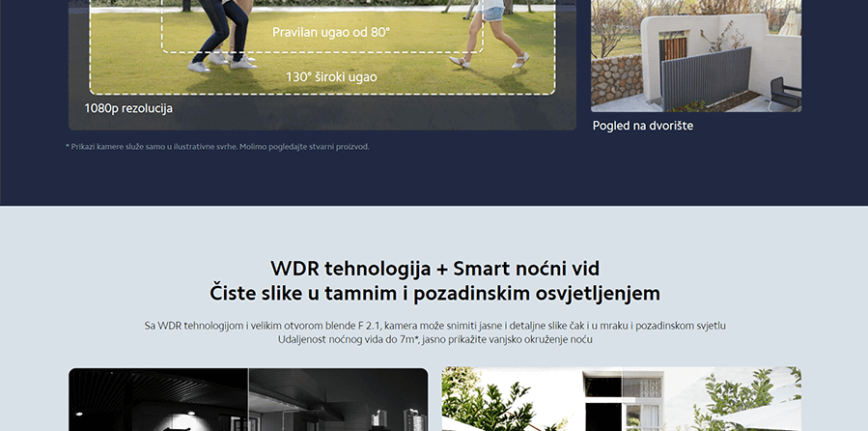The height and width of the screenshot is (431, 868).
Task: Open the daytime white house image
Action: coord(621,401)
